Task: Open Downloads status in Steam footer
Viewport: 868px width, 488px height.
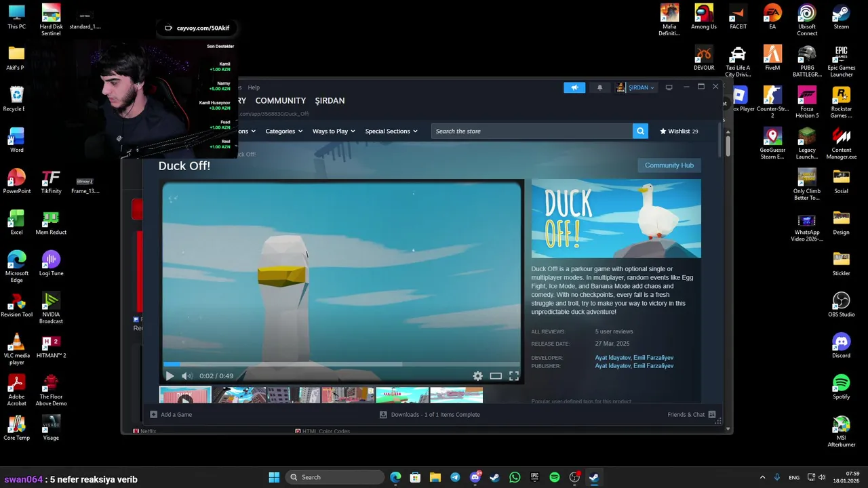Action: coord(430,414)
